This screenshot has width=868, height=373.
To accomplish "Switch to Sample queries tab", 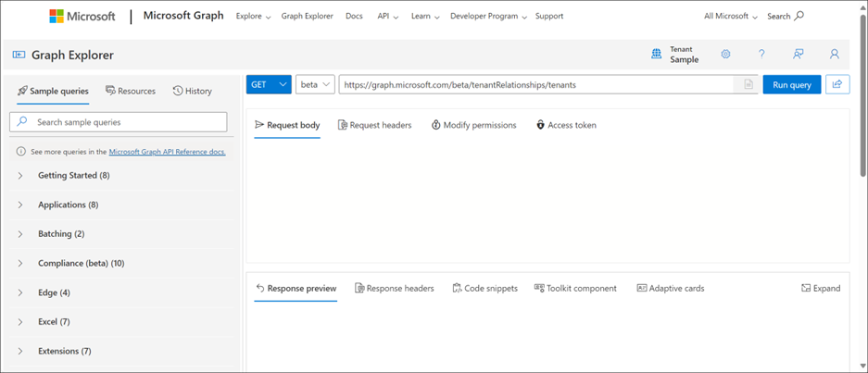I will (x=53, y=91).
